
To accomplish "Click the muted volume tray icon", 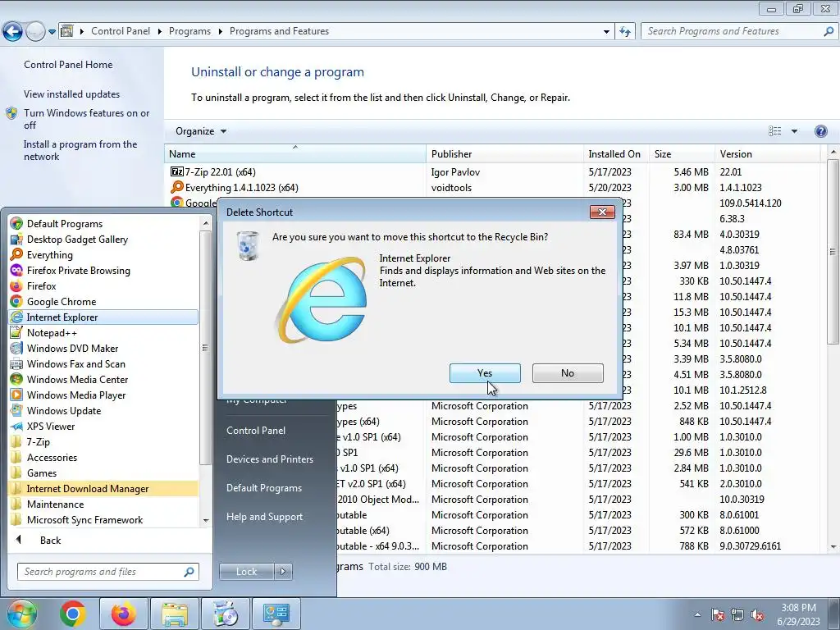I will 757,615.
